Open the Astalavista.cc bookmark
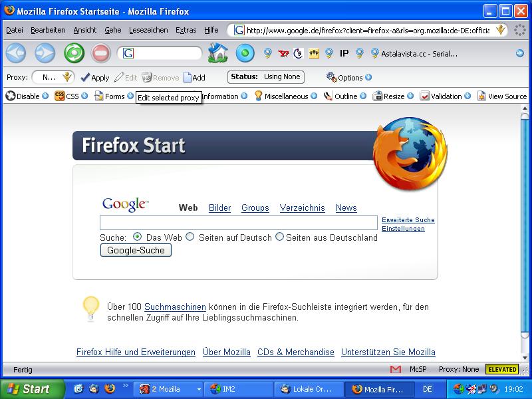Screen dimensions: 532x399 tap(414, 54)
